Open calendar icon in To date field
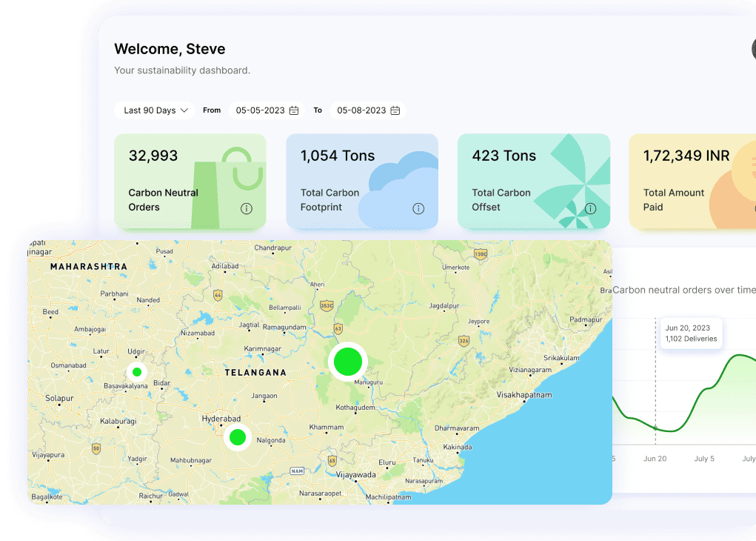The height and width of the screenshot is (541, 756). [x=395, y=110]
